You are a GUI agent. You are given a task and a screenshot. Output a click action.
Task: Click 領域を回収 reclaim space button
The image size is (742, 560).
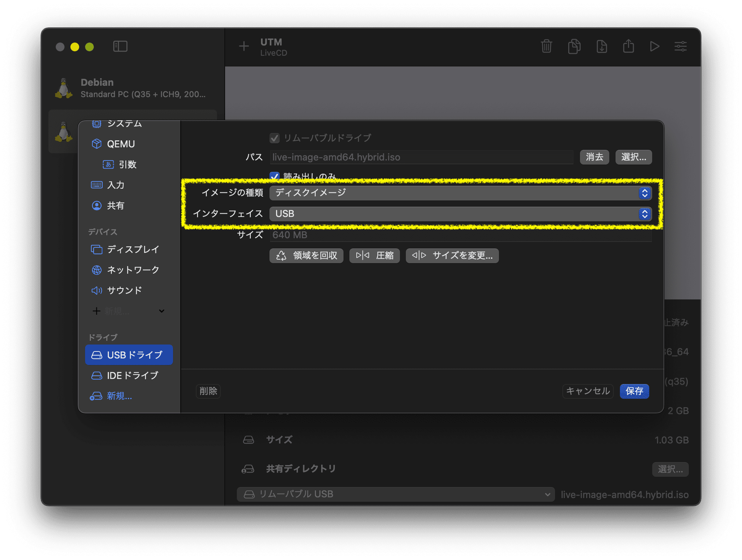(306, 255)
